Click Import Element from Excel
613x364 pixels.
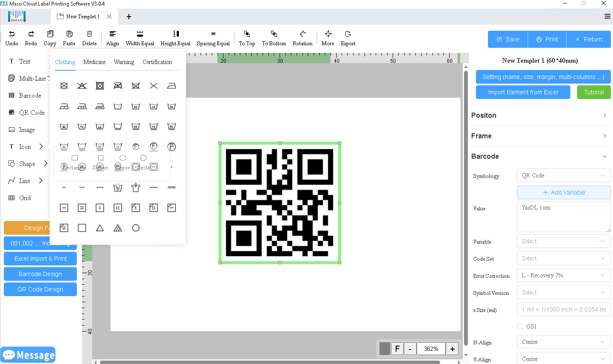click(x=523, y=92)
